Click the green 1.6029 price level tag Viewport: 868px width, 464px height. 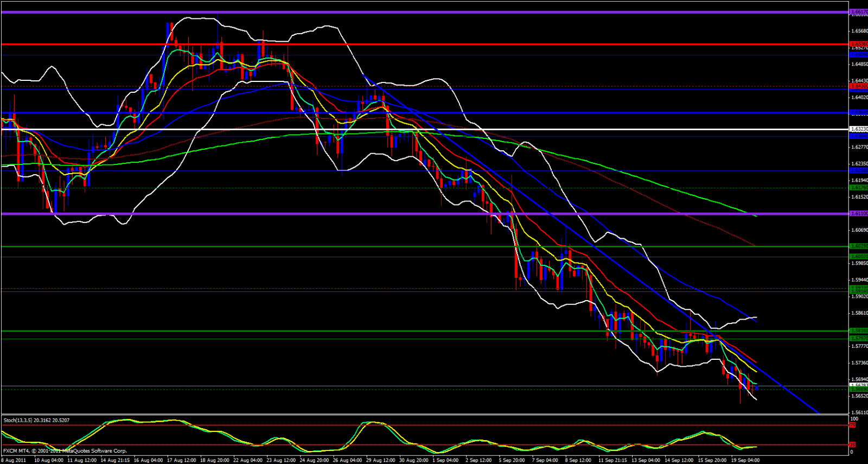point(858,246)
